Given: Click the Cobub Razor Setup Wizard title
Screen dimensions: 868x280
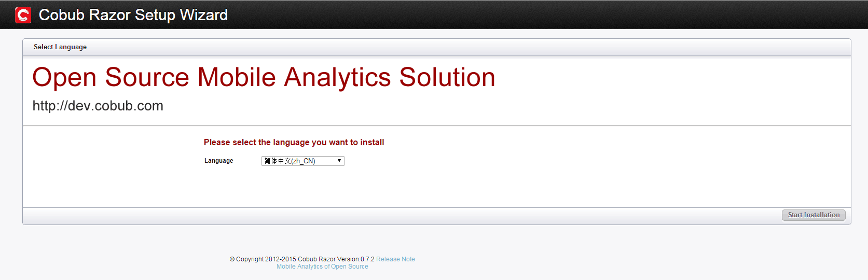Looking at the screenshot, I should tap(133, 15).
